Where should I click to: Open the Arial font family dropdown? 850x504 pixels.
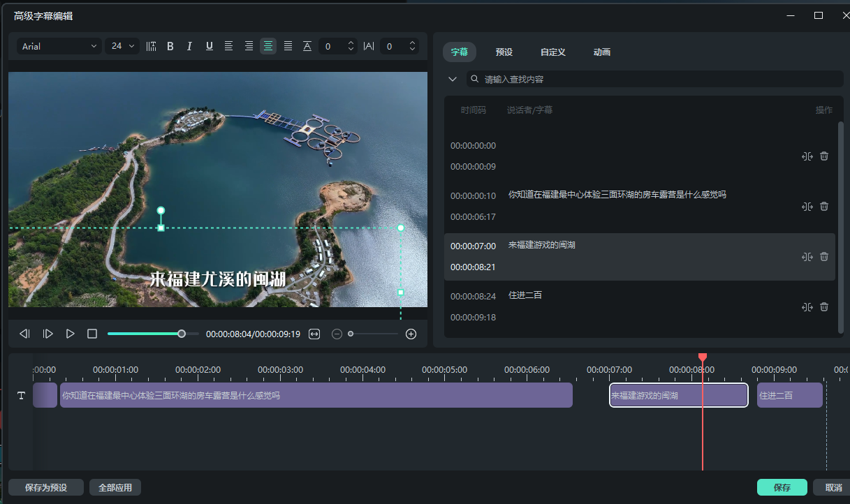tap(59, 45)
